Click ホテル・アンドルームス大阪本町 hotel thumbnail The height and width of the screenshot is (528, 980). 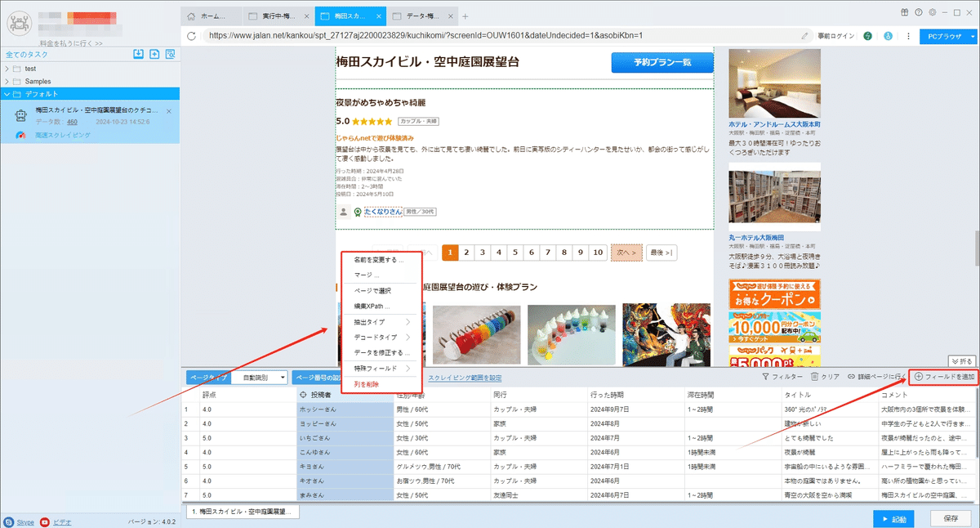tap(774, 83)
